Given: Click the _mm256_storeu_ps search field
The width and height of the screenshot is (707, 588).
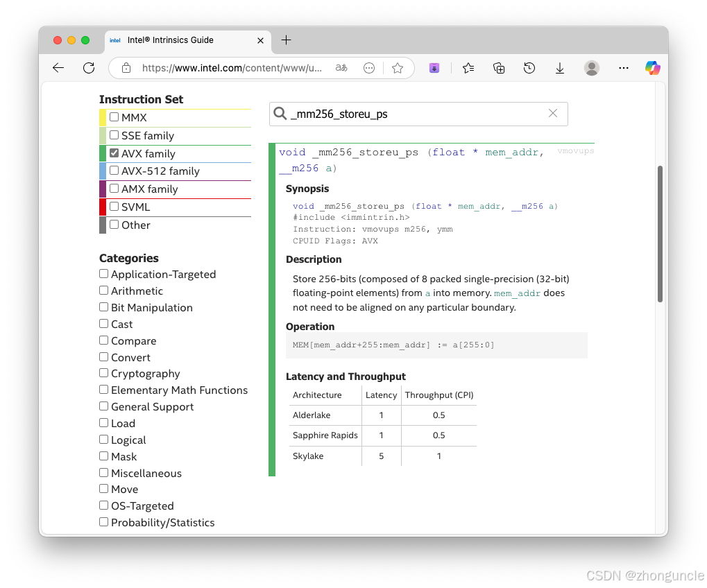Looking at the screenshot, I should 416,114.
